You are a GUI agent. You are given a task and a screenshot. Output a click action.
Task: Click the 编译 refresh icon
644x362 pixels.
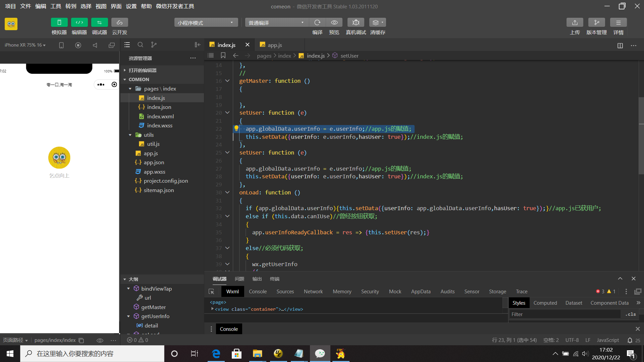coord(317,22)
